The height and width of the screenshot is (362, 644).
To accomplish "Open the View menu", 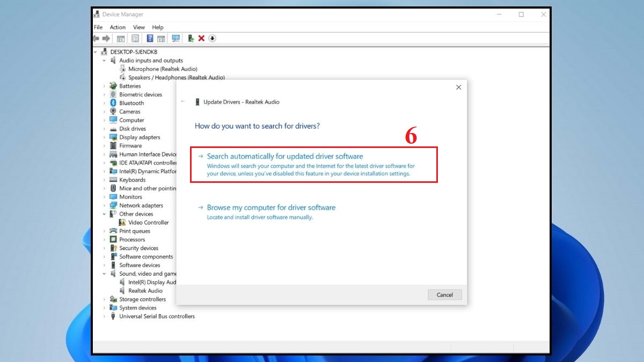I will (139, 27).
